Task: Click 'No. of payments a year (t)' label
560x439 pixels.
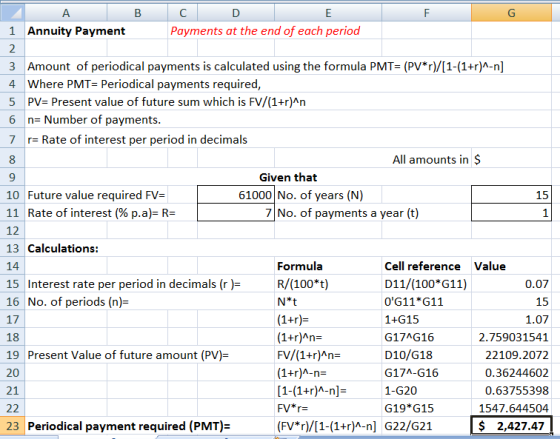Action: tap(348, 213)
